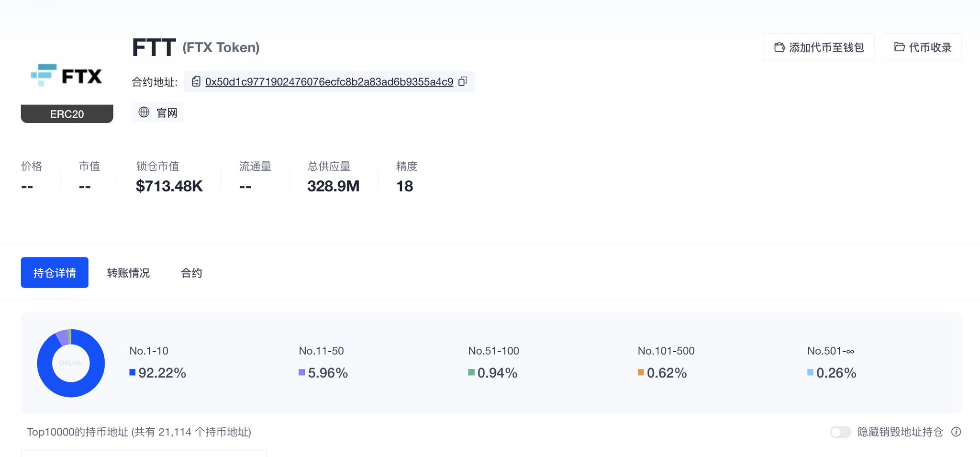
Task: Click the blue No.1-10 color square
Action: [x=133, y=372]
